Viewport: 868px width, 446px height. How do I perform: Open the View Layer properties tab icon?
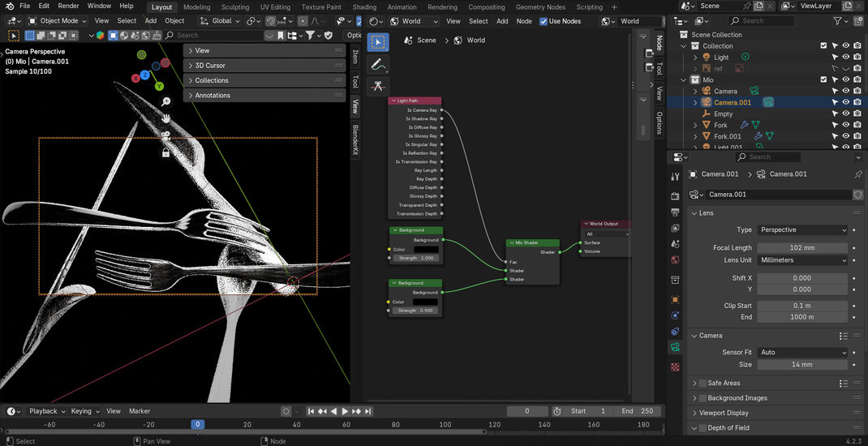coord(675,228)
